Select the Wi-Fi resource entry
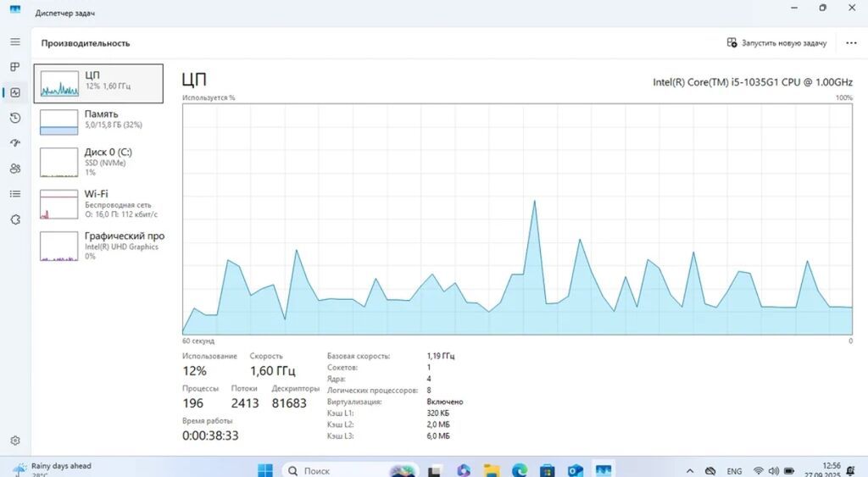The image size is (868, 477). [x=98, y=203]
